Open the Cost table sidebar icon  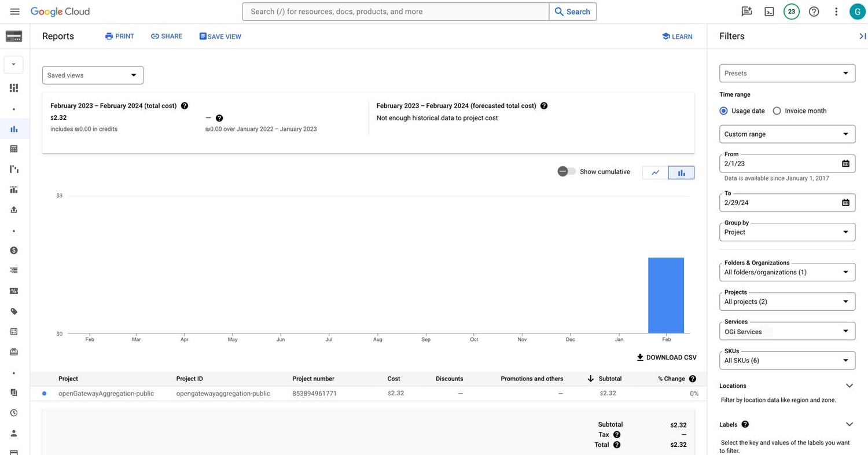coord(14,149)
